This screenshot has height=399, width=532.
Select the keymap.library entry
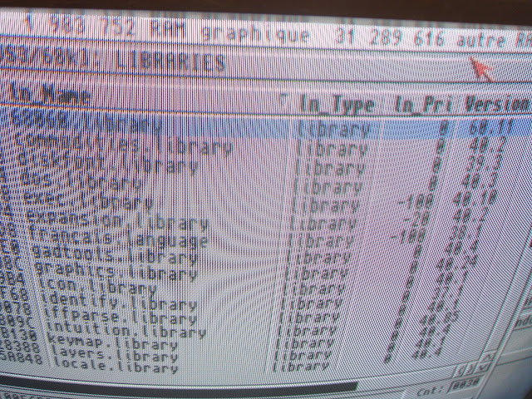tap(113, 342)
